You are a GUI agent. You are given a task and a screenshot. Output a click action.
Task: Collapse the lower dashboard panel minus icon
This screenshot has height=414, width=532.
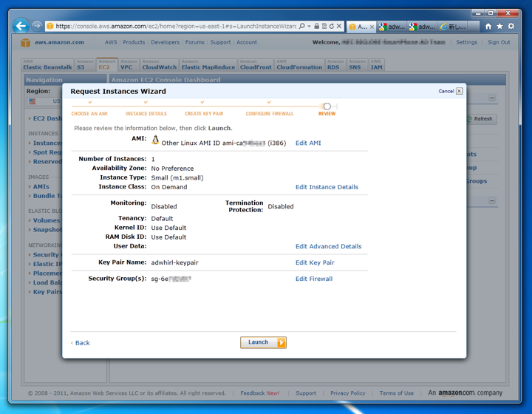point(492,201)
